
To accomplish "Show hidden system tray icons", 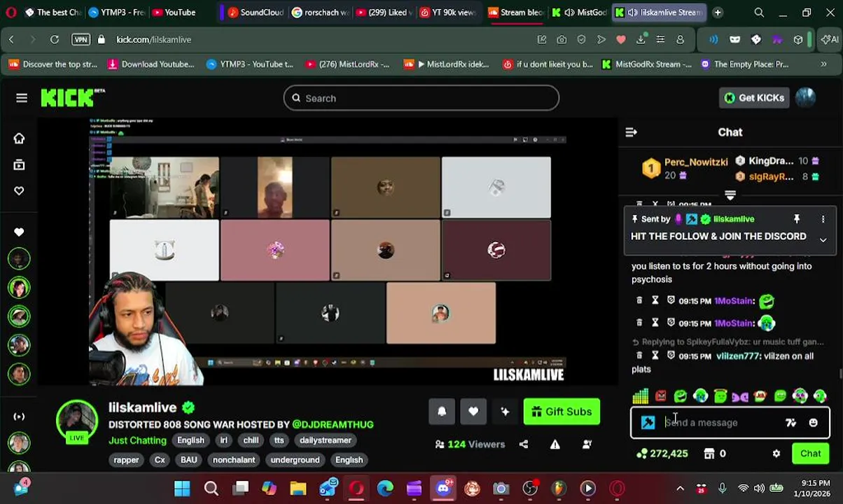I will (679, 489).
